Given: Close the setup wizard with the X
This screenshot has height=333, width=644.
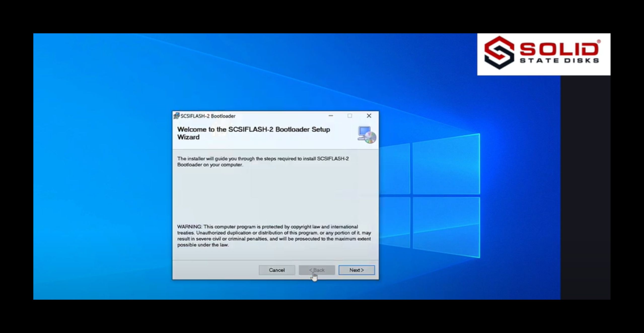Looking at the screenshot, I should click(369, 116).
